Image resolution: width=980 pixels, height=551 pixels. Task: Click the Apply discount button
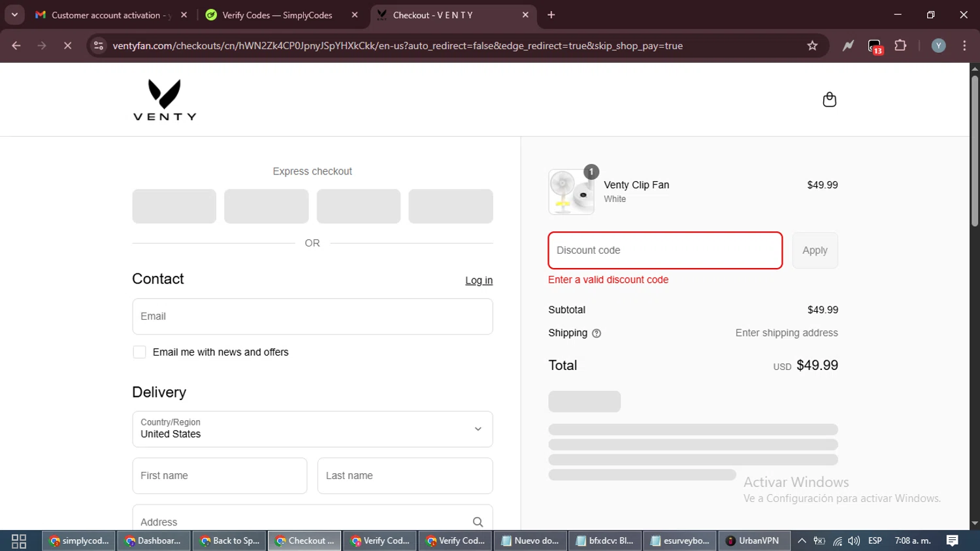[815, 250]
